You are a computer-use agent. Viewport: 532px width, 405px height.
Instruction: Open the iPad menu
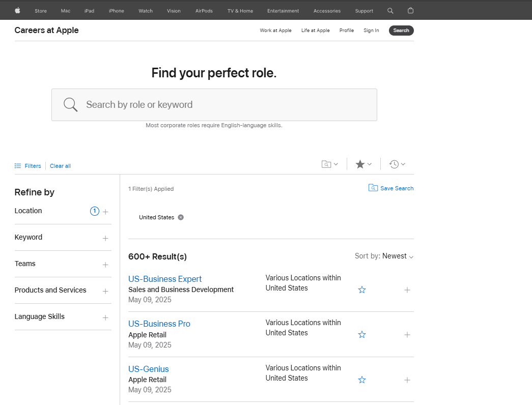tap(89, 11)
